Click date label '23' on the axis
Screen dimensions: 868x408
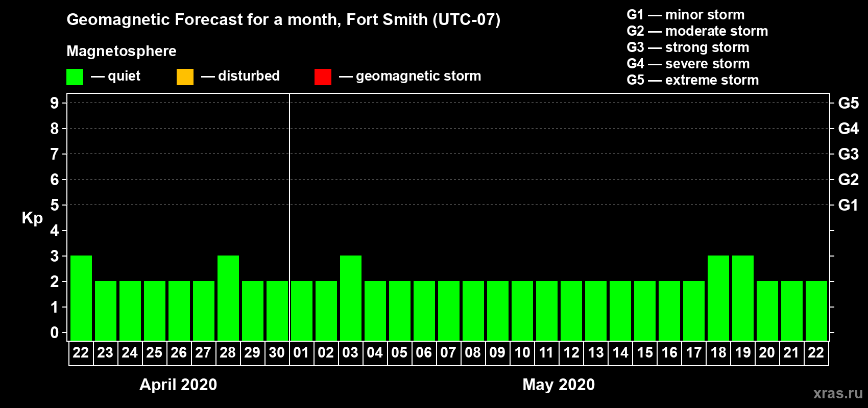(105, 352)
